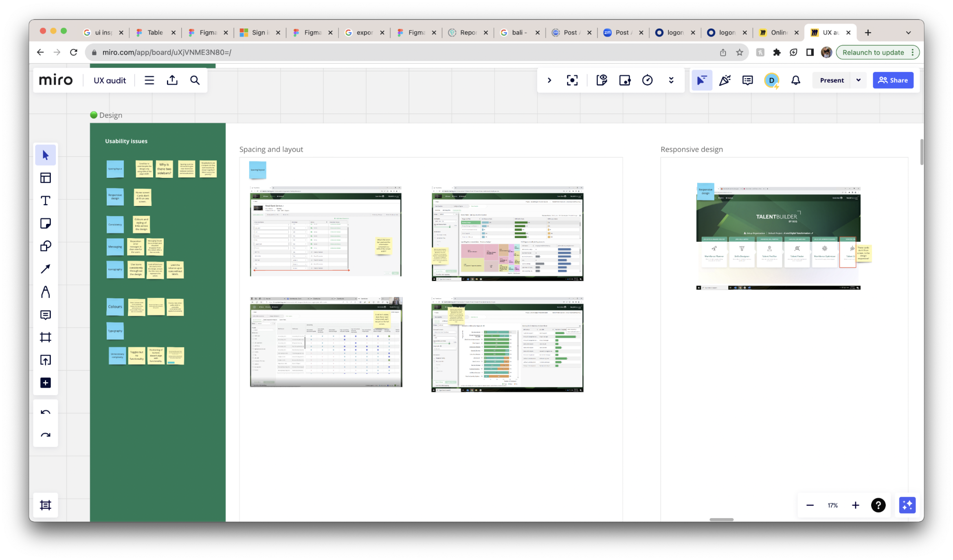Screen dimensions: 953x560
Task: Click Relaunch to update button
Action: 873,52
